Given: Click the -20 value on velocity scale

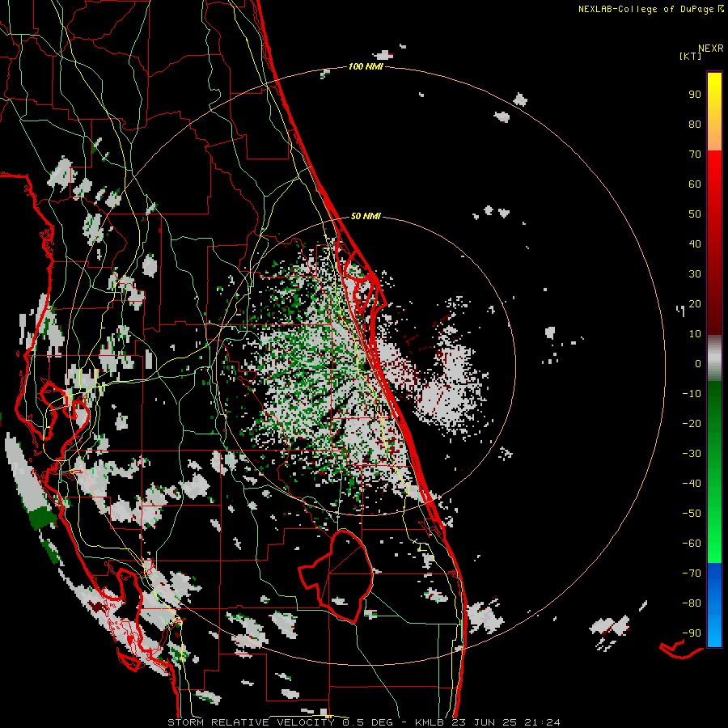Looking at the screenshot, I should (692, 424).
